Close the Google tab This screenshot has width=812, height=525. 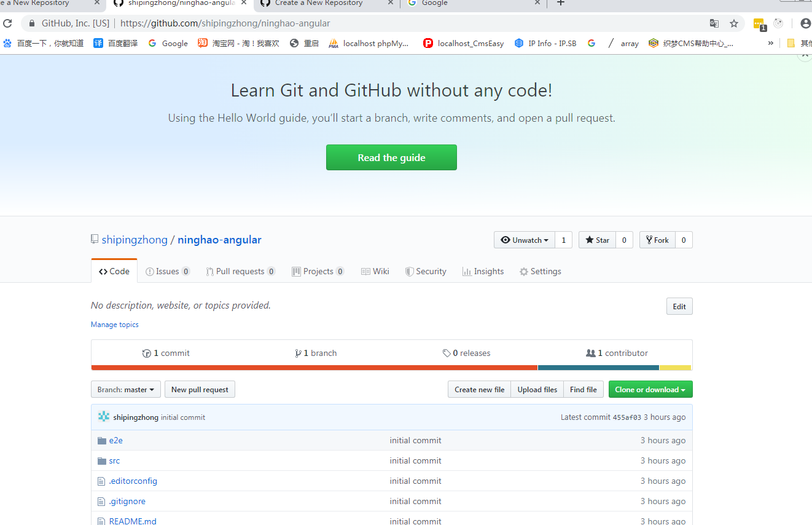tap(537, 3)
